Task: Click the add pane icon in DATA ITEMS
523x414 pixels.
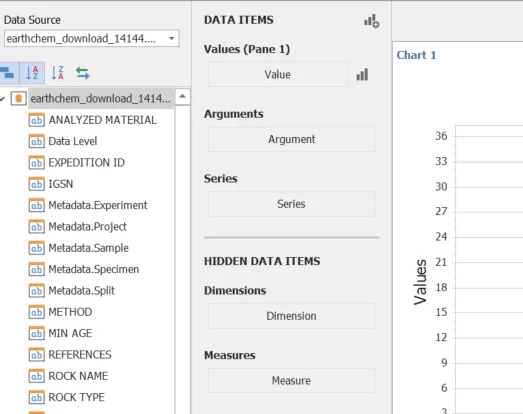Action: coord(372,21)
